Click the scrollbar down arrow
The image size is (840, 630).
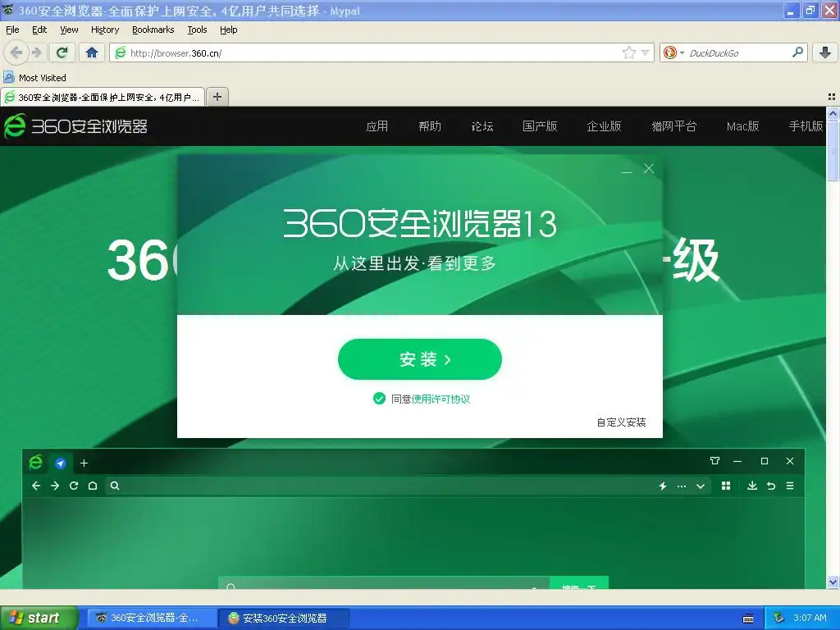point(833,582)
